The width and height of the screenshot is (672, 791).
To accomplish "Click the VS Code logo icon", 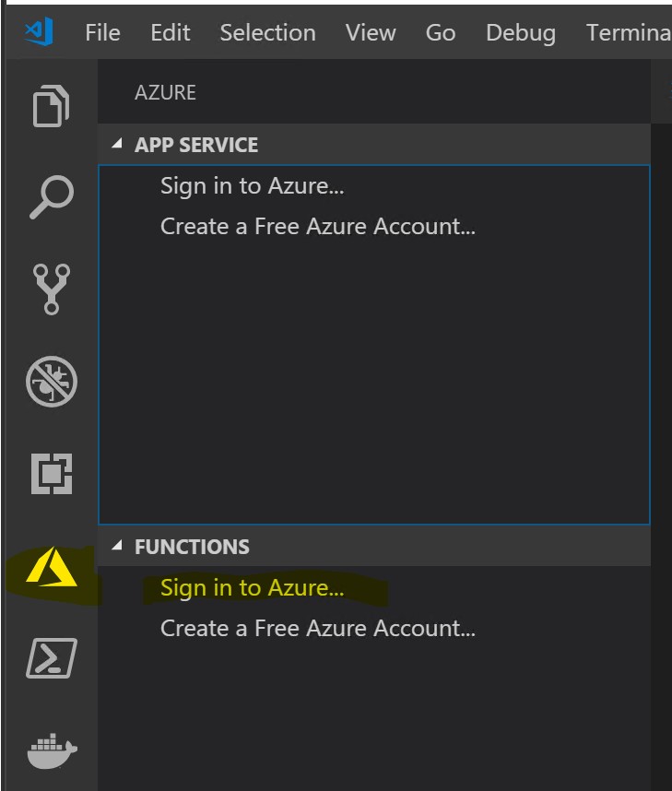I will coord(39,31).
